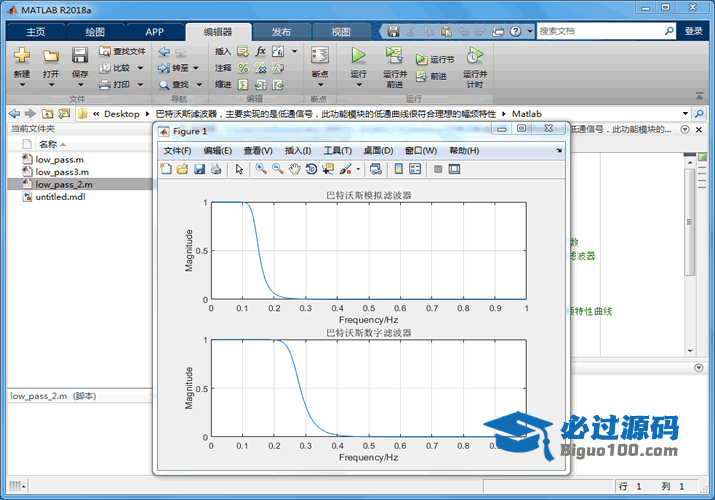The image size is (715, 500).
Task: Open a file using the Open folder icon
Action: coord(51,56)
